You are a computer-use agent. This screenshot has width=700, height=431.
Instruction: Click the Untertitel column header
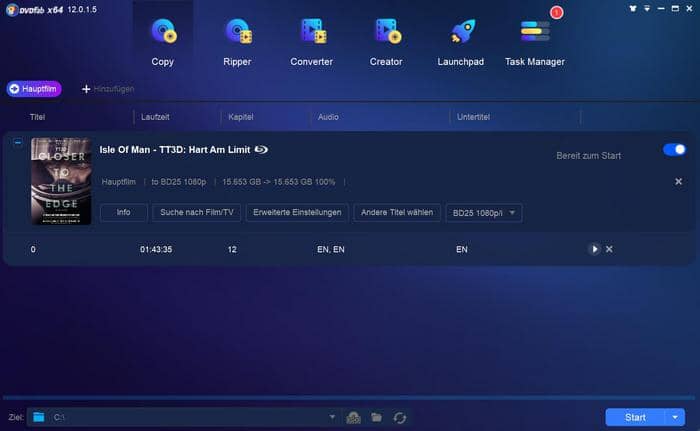(473, 117)
